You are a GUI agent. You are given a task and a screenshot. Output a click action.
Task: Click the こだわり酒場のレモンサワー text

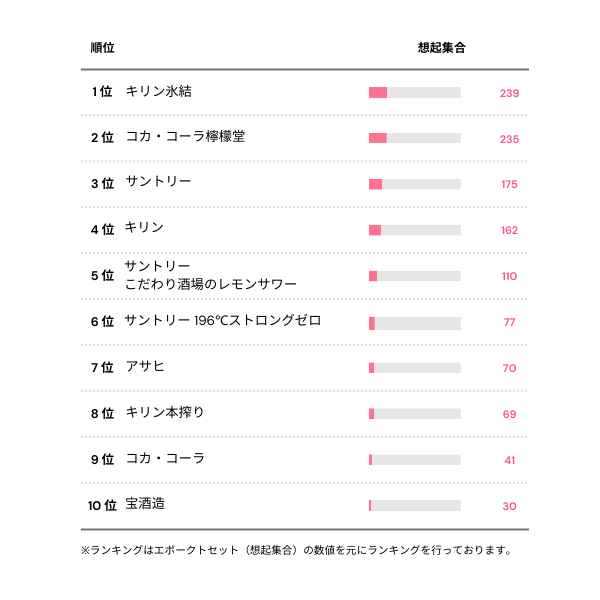pos(211,285)
